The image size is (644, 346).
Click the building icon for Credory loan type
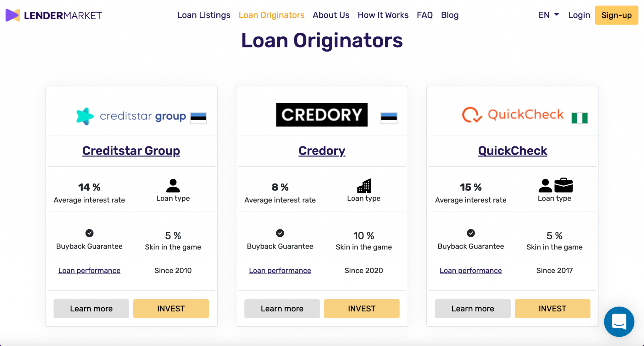(364, 186)
